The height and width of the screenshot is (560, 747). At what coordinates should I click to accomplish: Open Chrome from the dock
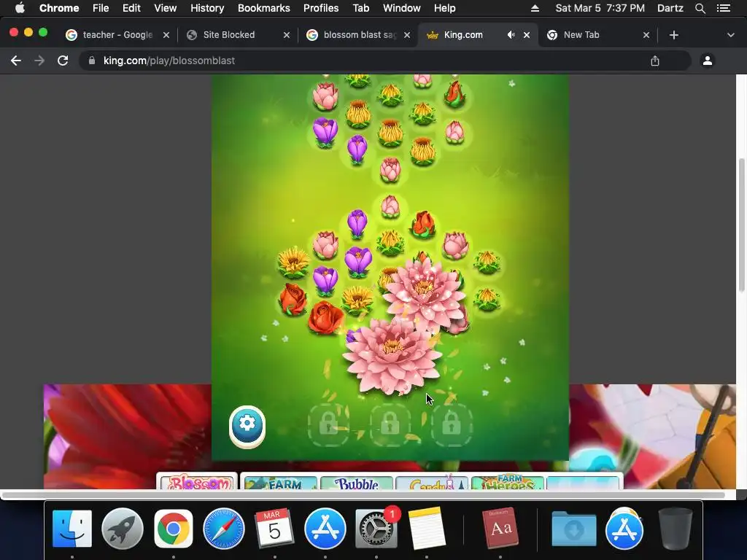pos(174,529)
